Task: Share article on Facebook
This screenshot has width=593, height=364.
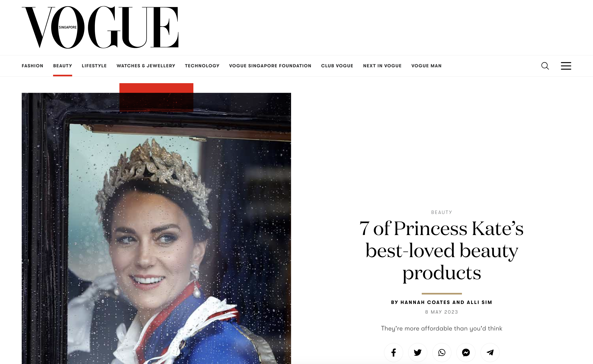Action: coord(394,352)
